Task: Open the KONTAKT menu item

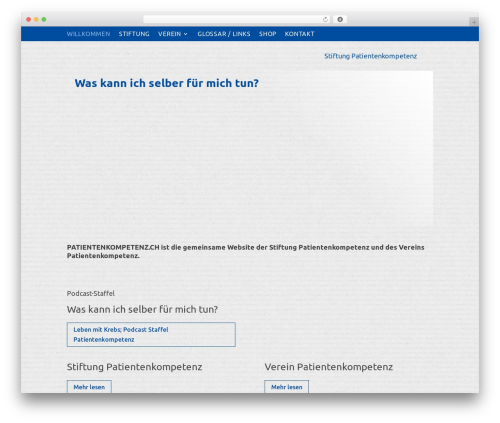Action: tap(299, 34)
